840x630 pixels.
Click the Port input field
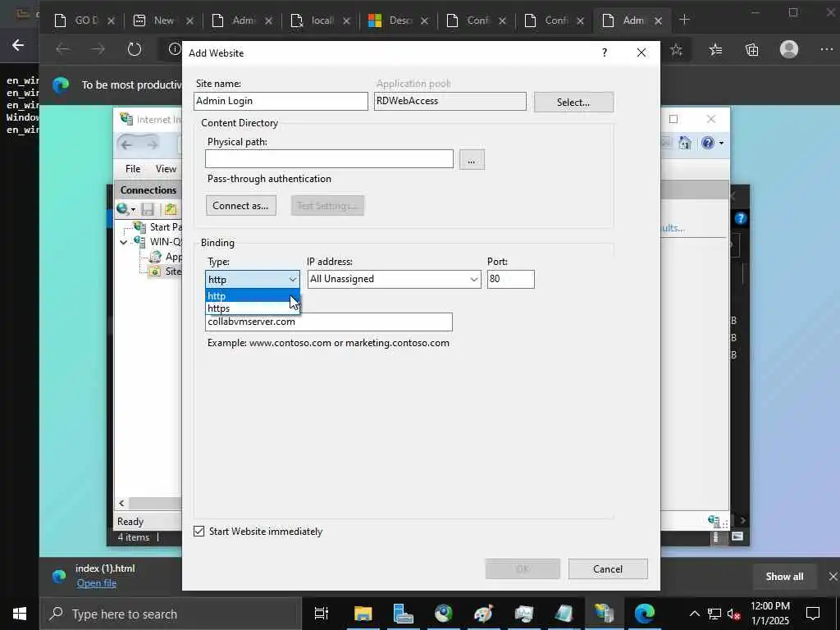pos(510,279)
